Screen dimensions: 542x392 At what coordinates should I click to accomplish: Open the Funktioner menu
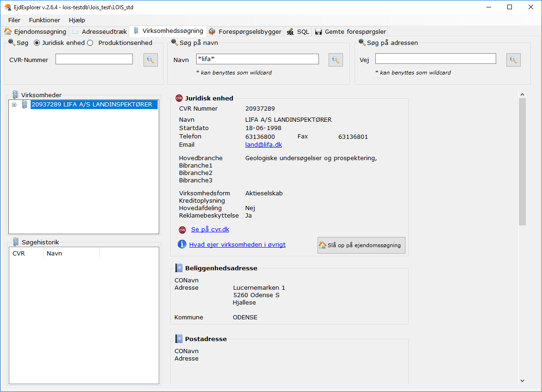click(44, 20)
